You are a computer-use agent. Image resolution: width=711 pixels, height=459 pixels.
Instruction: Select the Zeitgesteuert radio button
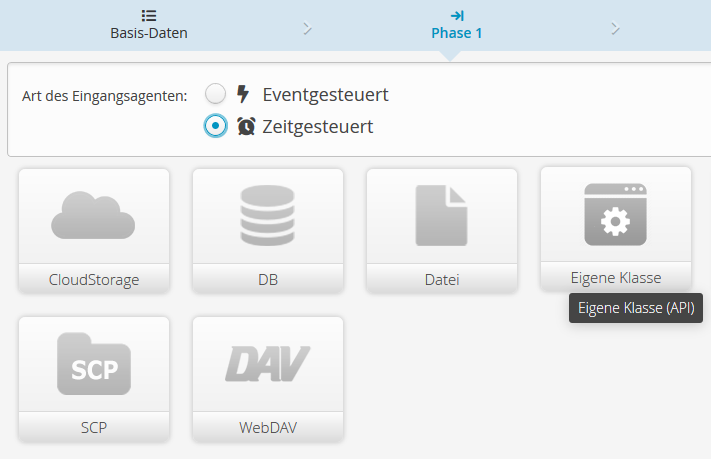215,127
